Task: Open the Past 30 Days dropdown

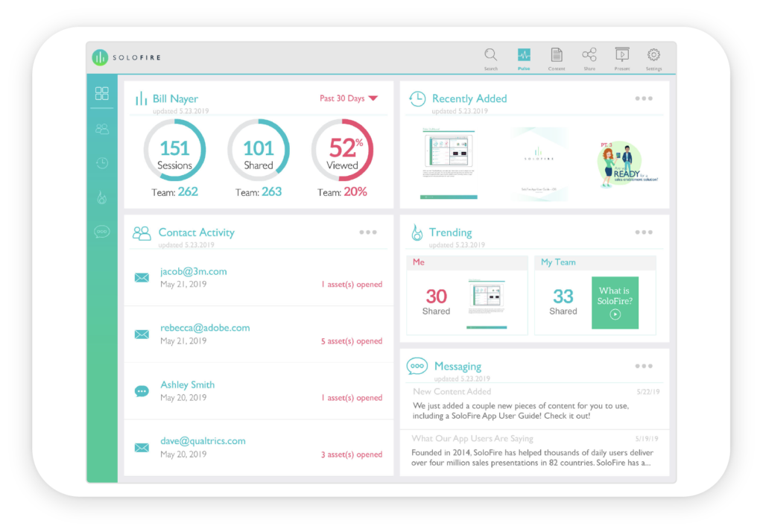Action: coord(348,98)
